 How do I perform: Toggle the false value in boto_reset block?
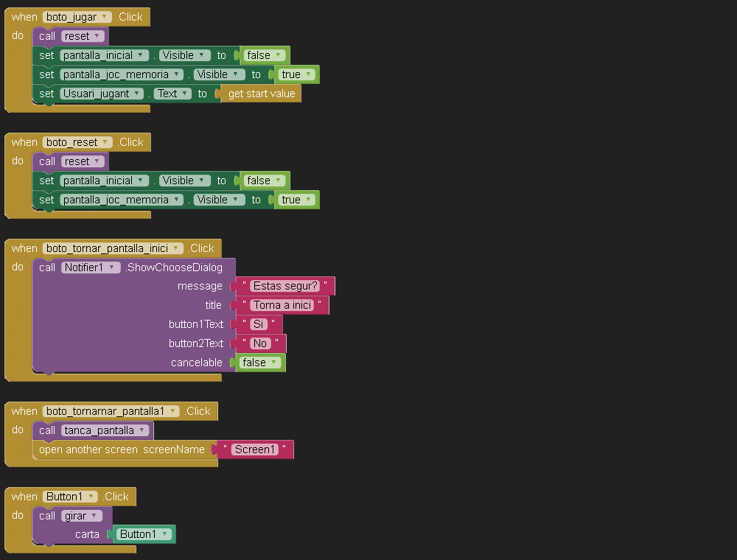[x=264, y=181]
